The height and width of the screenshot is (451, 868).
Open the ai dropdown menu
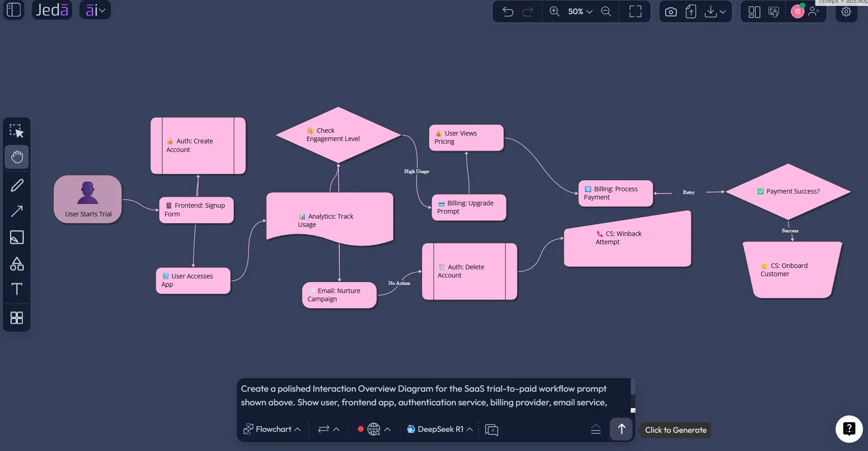pyautogui.click(x=95, y=10)
